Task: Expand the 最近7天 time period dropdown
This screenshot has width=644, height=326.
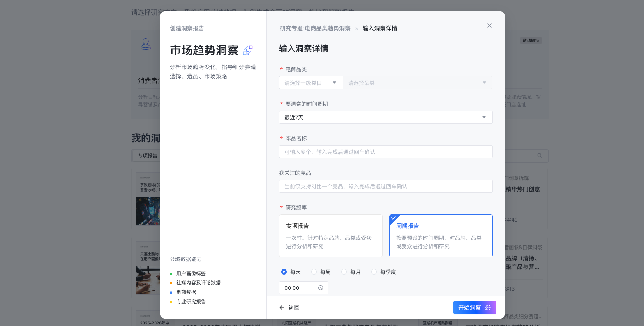Action: pyautogui.click(x=385, y=117)
